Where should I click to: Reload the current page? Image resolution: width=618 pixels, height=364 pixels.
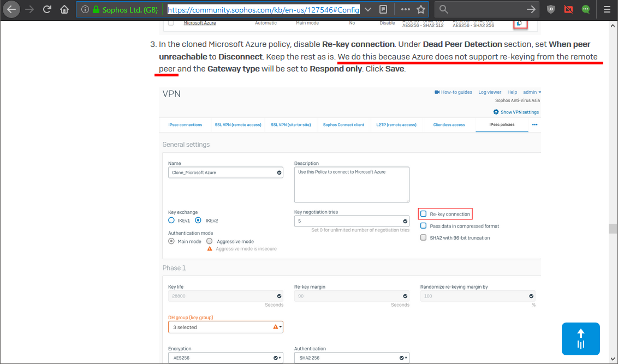tap(47, 9)
